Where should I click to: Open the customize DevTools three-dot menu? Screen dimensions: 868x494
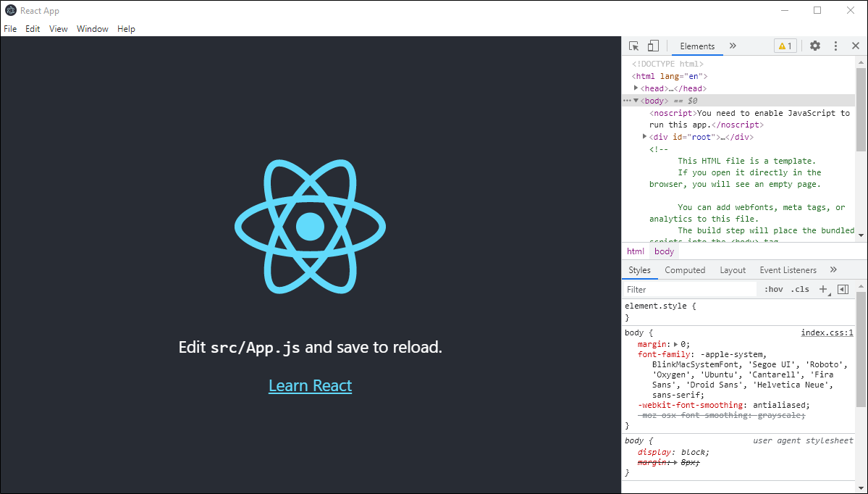[835, 45]
